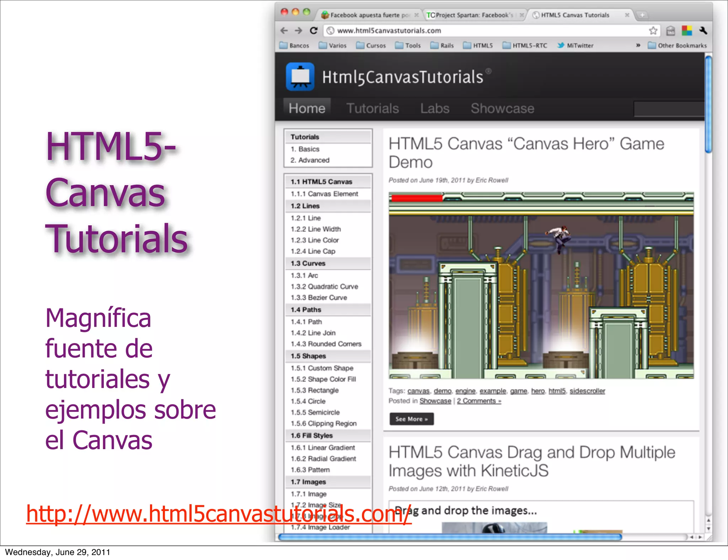Click the Showcase category link under Posted in
Image resolution: width=728 pixels, height=560 pixels.
(x=435, y=401)
